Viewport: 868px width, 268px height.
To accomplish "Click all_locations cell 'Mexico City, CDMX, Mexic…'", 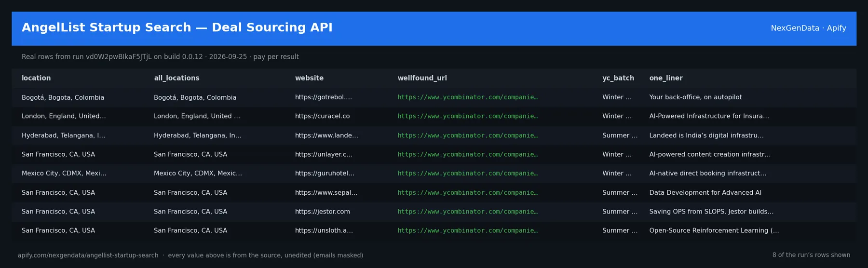I will tap(198, 174).
